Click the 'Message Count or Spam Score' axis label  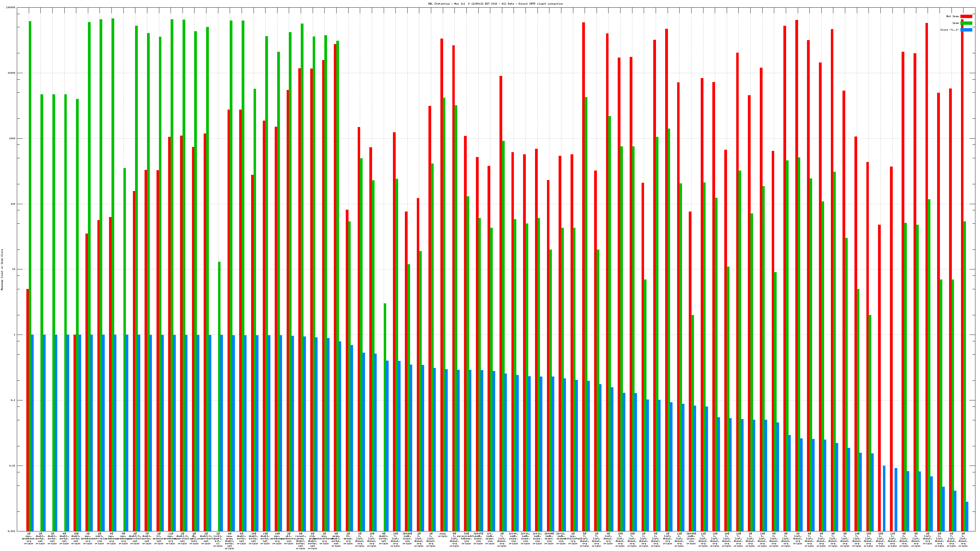coord(2,270)
